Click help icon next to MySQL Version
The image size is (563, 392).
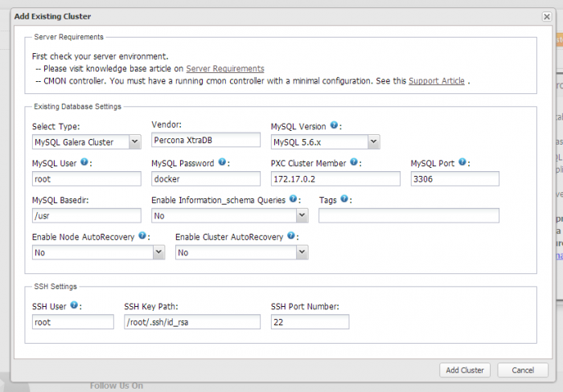335,126
